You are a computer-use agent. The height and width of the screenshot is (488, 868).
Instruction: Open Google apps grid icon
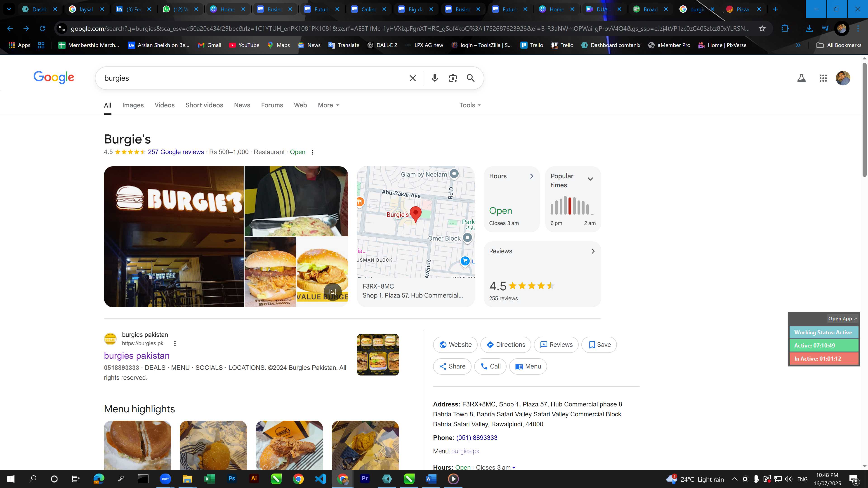pyautogui.click(x=823, y=78)
